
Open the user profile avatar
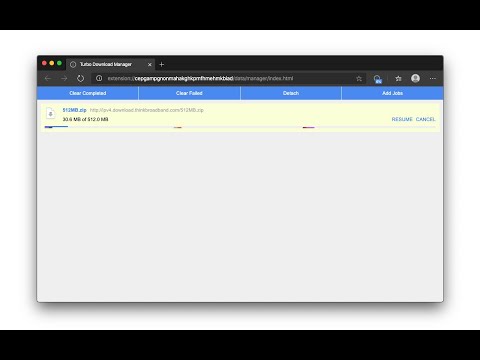tap(415, 78)
